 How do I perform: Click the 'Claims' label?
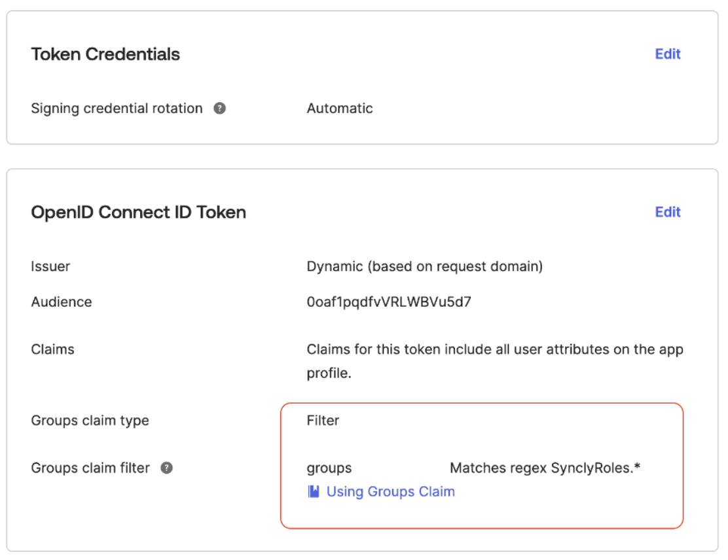(52, 349)
